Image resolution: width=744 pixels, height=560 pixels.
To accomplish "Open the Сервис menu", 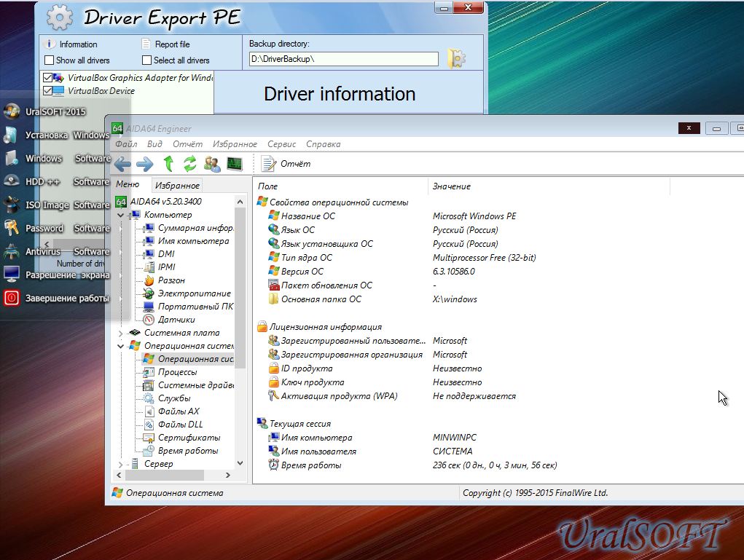I will [x=281, y=144].
